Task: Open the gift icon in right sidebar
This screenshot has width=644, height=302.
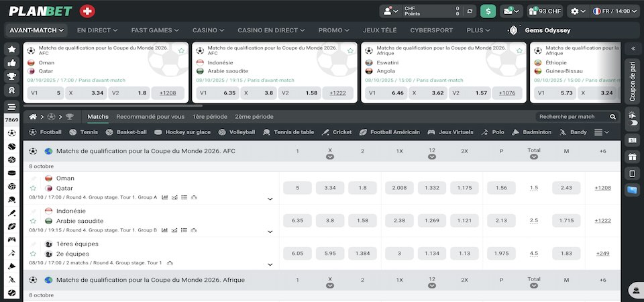Action: coord(631,157)
